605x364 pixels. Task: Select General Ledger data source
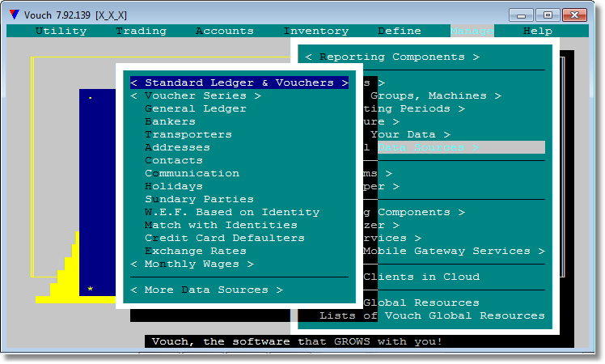[195, 108]
